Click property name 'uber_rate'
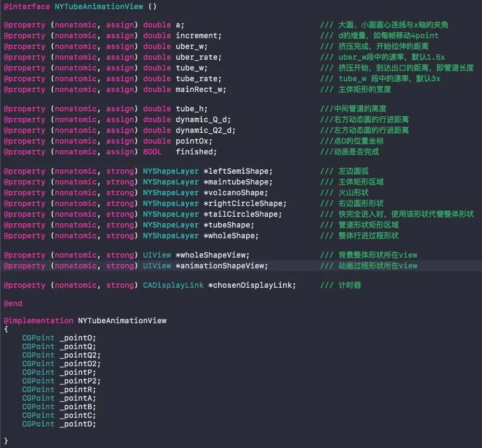 point(197,57)
